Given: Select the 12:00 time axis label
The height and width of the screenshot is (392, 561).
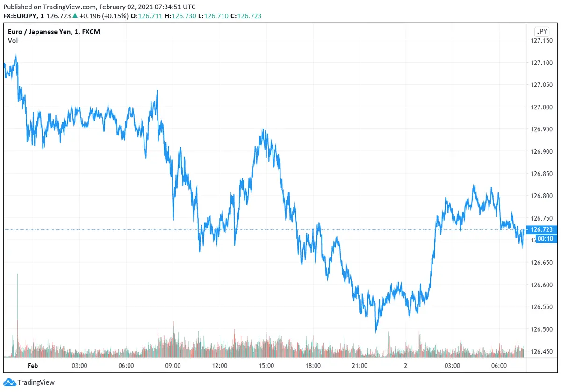Looking at the screenshot, I should (220, 366).
